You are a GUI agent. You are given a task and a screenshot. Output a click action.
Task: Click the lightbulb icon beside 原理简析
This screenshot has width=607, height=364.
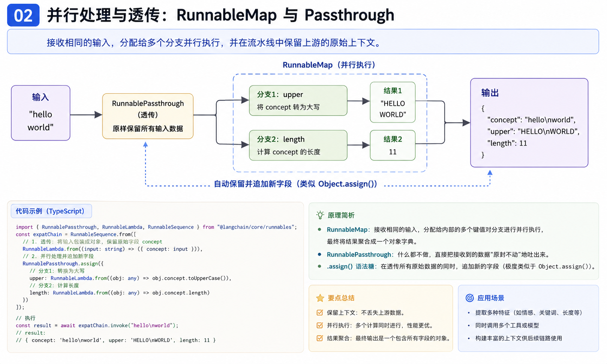tap(320, 215)
